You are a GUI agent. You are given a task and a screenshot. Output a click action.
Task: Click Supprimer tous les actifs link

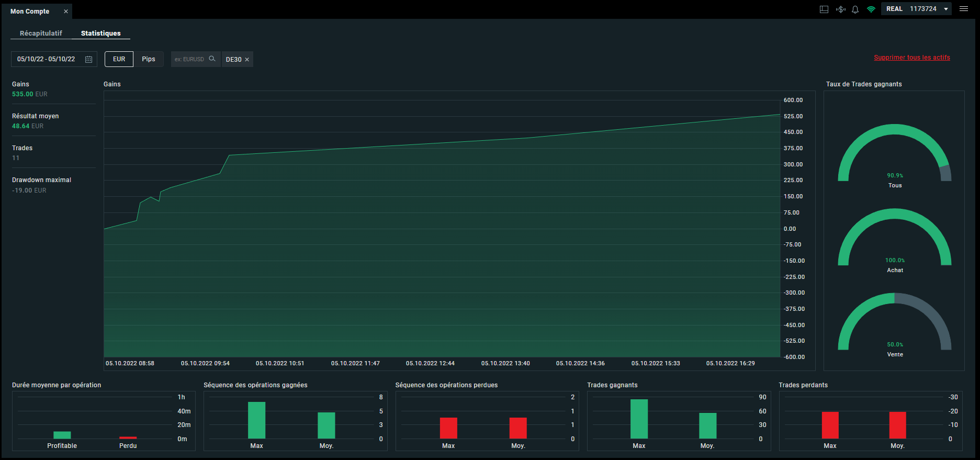912,58
